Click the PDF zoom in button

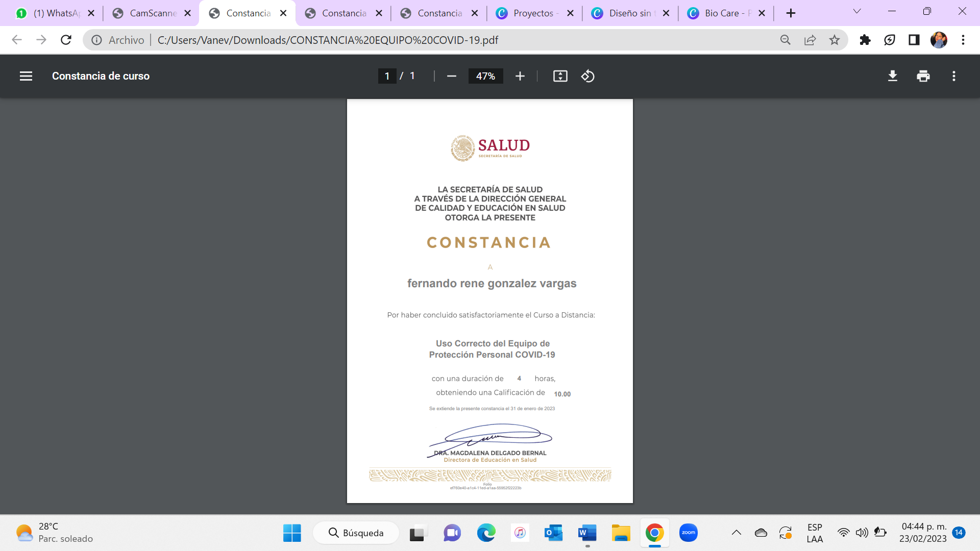pyautogui.click(x=520, y=76)
